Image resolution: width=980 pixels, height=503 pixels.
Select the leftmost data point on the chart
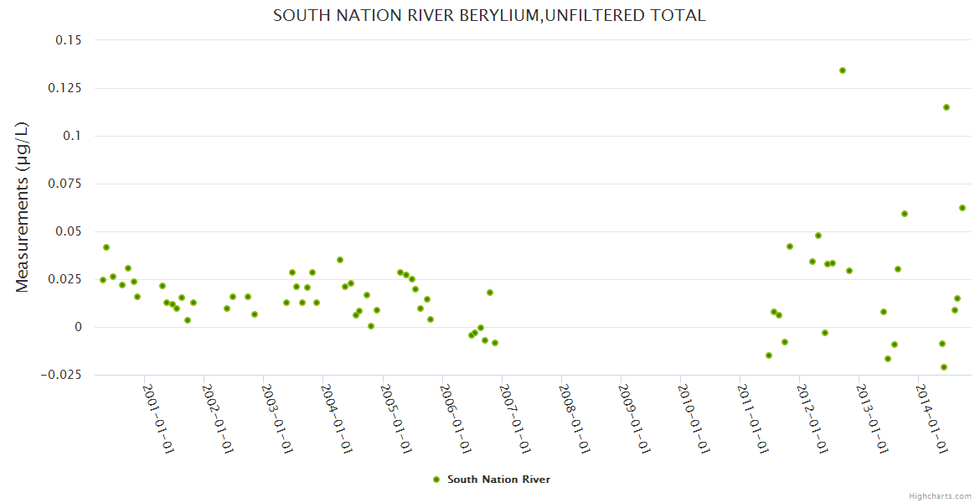[x=103, y=280]
